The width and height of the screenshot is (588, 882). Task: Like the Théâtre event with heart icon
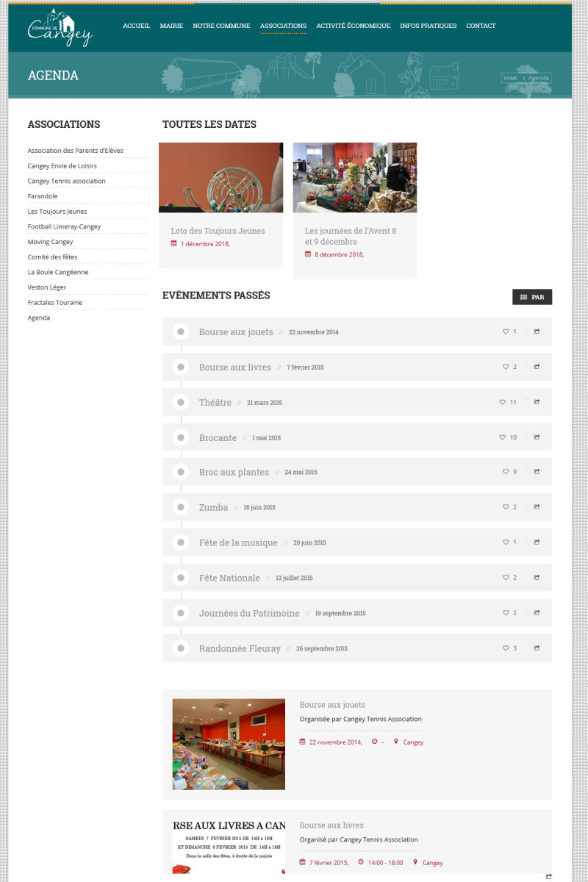point(503,402)
